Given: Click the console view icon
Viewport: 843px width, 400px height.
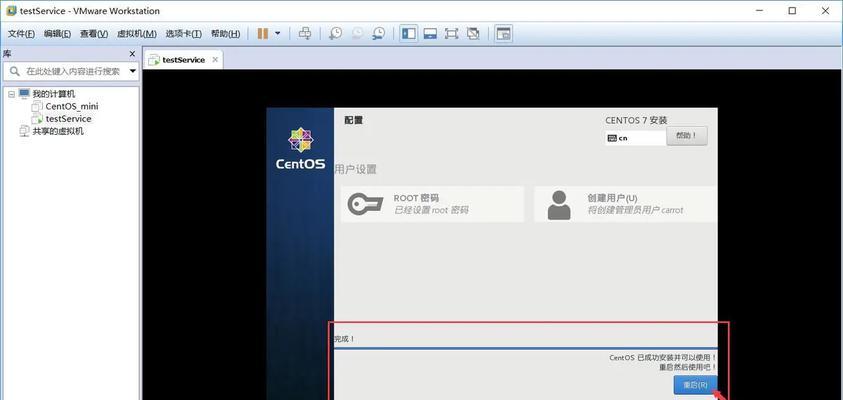Looking at the screenshot, I should (x=503, y=33).
